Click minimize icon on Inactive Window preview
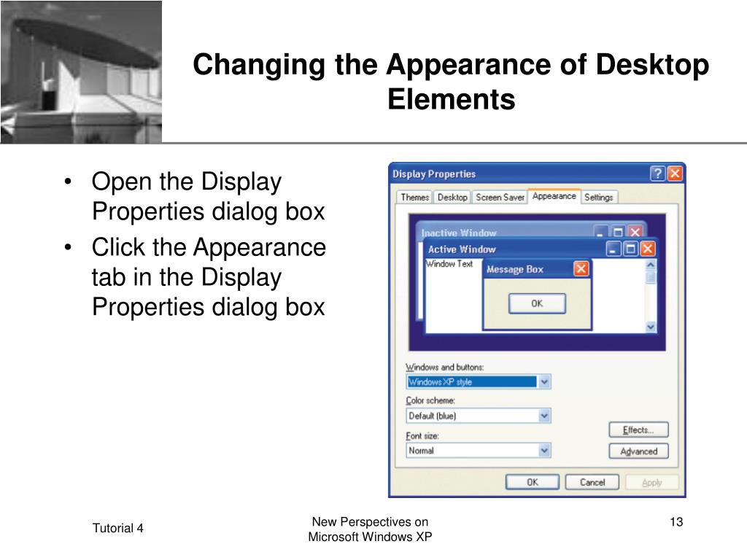This screenshot has height=560, width=747. click(x=601, y=233)
